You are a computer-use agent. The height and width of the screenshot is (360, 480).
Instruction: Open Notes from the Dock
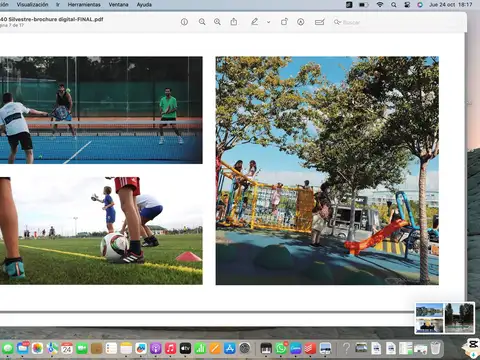pos(126,349)
